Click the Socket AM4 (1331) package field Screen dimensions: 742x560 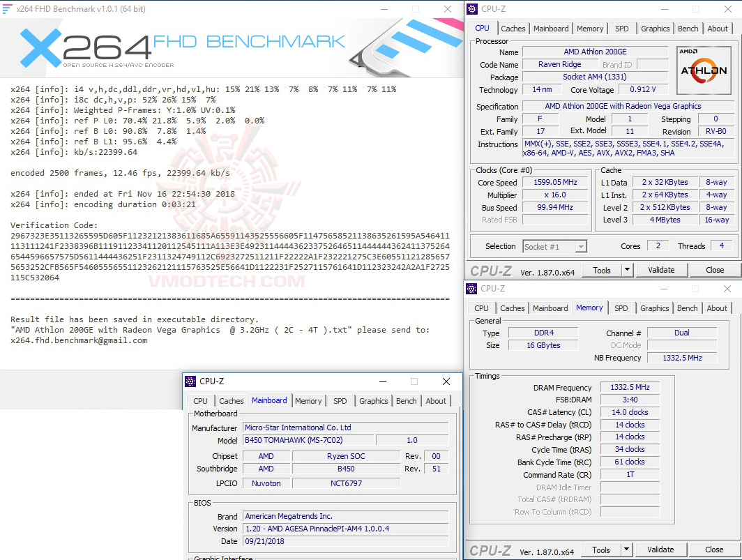click(x=595, y=77)
